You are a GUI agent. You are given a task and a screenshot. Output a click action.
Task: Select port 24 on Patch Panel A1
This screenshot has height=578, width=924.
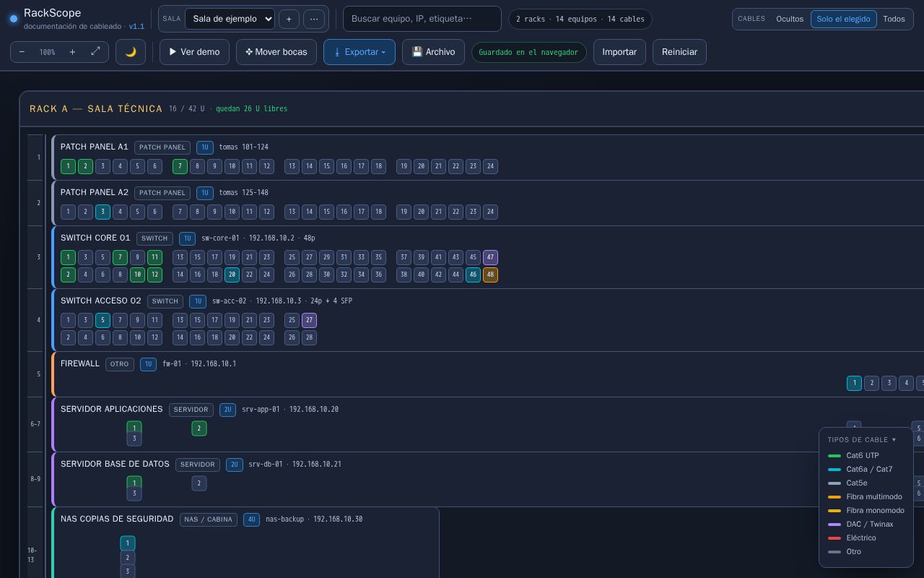(490, 166)
